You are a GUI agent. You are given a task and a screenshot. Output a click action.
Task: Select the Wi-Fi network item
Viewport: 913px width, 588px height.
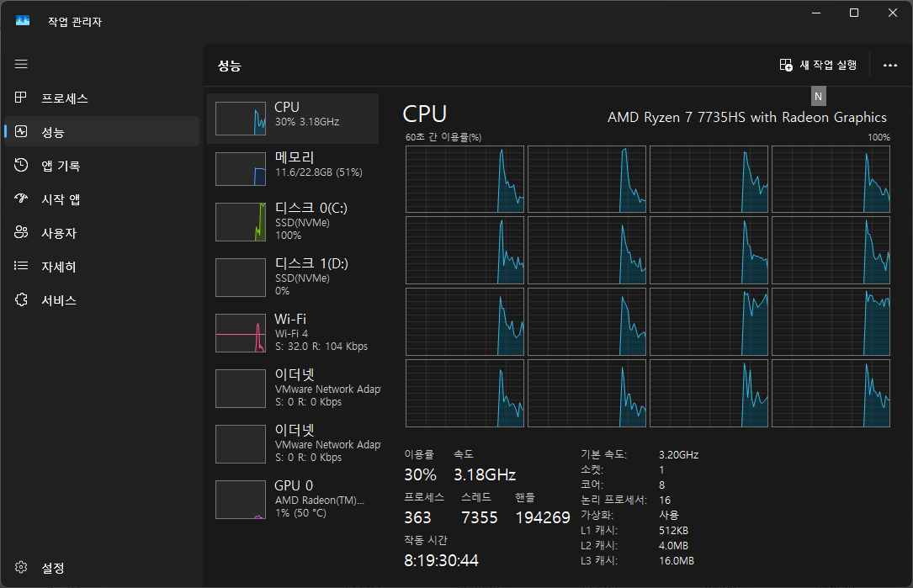[292, 333]
